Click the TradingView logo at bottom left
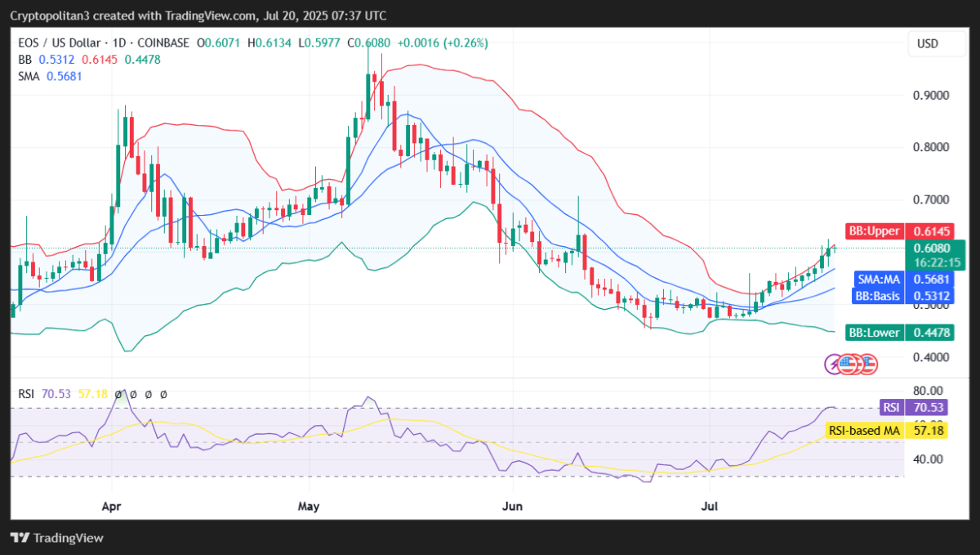980x555 pixels. pos(57,538)
